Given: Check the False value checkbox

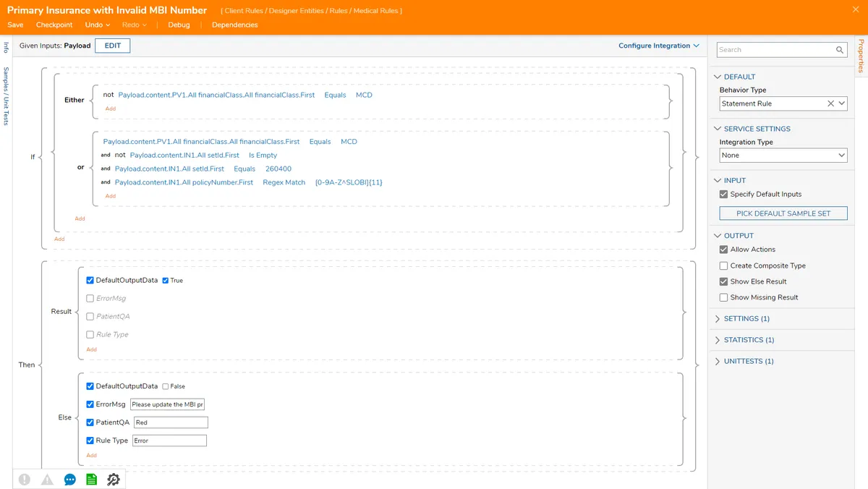Looking at the screenshot, I should pos(166,386).
